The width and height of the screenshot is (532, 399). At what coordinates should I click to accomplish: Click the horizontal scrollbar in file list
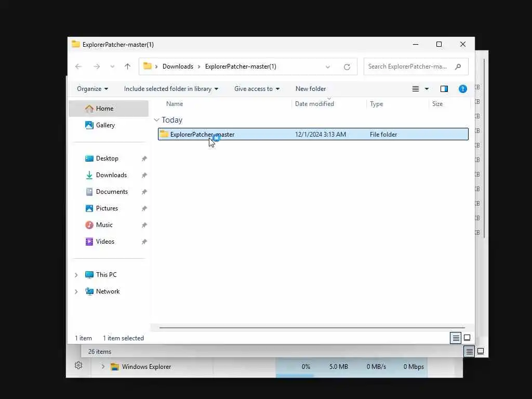point(312,328)
